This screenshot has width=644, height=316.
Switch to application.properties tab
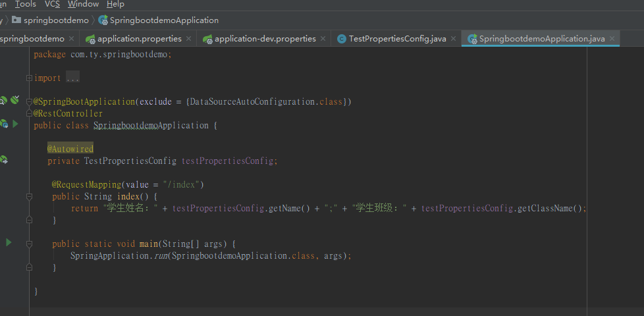(x=139, y=39)
